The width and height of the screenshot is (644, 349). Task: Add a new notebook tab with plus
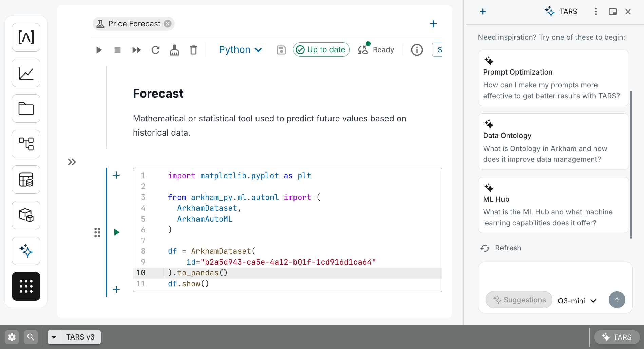(433, 24)
